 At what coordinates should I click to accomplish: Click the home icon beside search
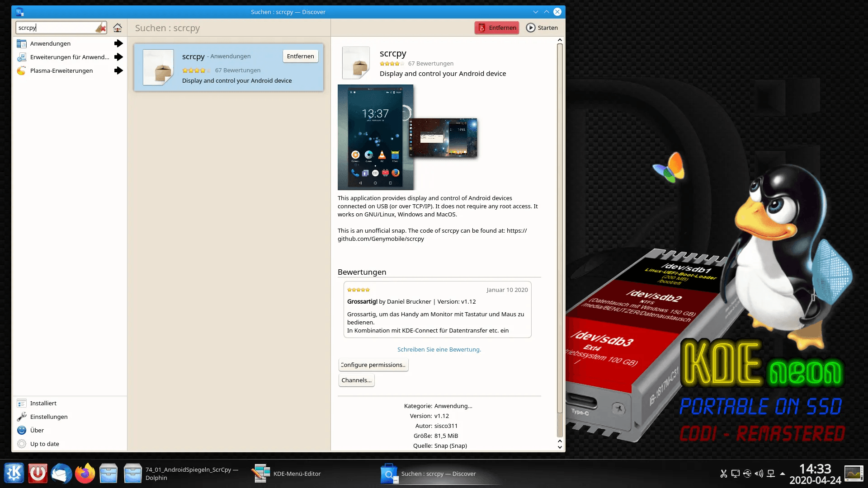pos(118,28)
